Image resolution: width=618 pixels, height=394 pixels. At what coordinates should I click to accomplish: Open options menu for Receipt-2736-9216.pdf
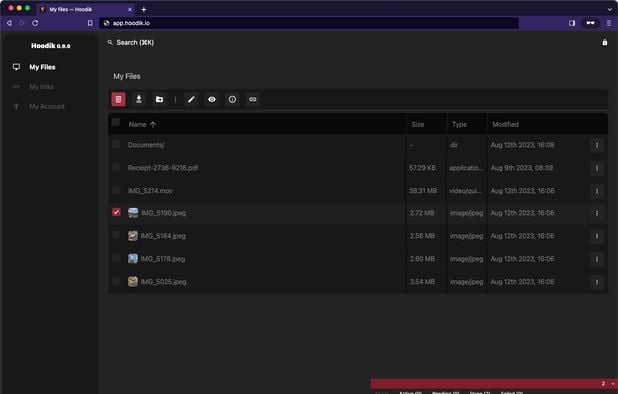[x=597, y=168]
